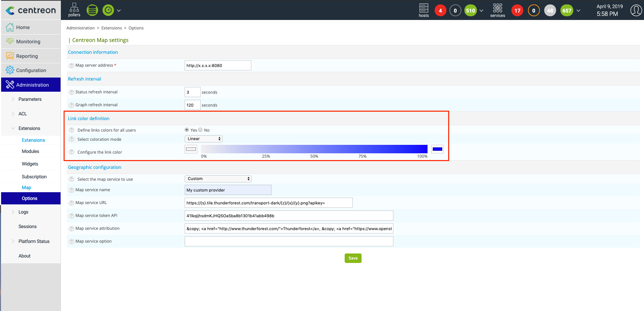
Task: Open the coloration mode Linear dropdown
Action: (x=204, y=139)
